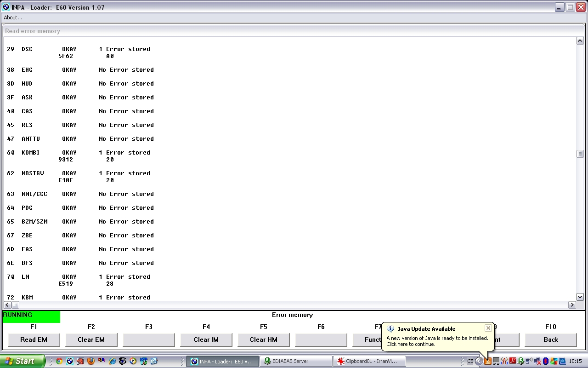This screenshot has height=368, width=588.
Task: Click the F10 Back button
Action: 550,339
